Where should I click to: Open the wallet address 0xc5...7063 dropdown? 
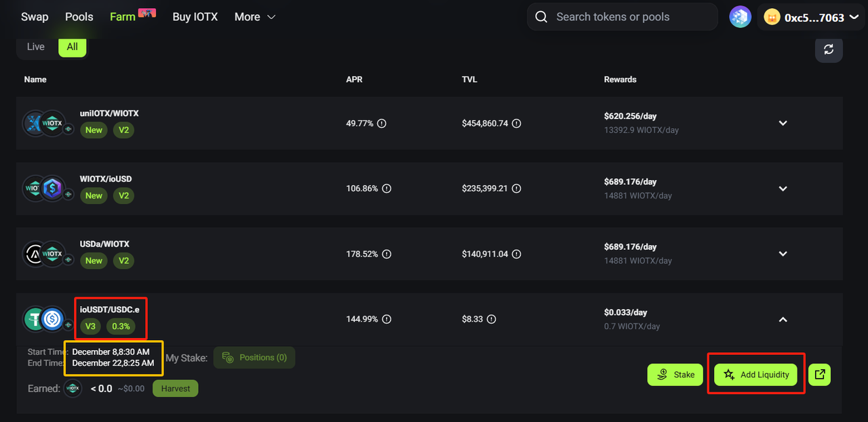coord(812,18)
